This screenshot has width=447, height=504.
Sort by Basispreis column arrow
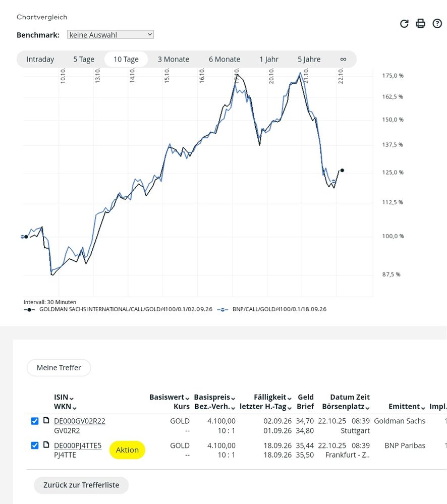pyautogui.click(x=233, y=399)
